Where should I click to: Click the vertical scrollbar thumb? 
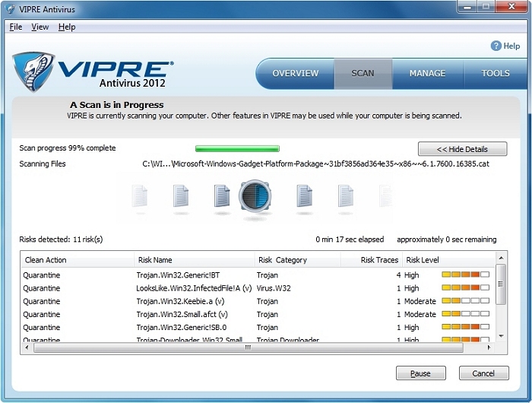[x=501, y=284]
